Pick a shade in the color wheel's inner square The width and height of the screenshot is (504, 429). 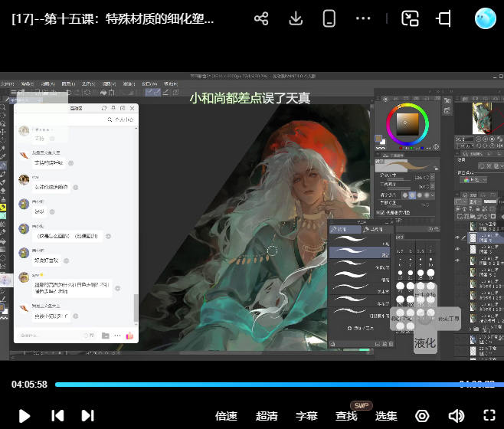coord(407,124)
